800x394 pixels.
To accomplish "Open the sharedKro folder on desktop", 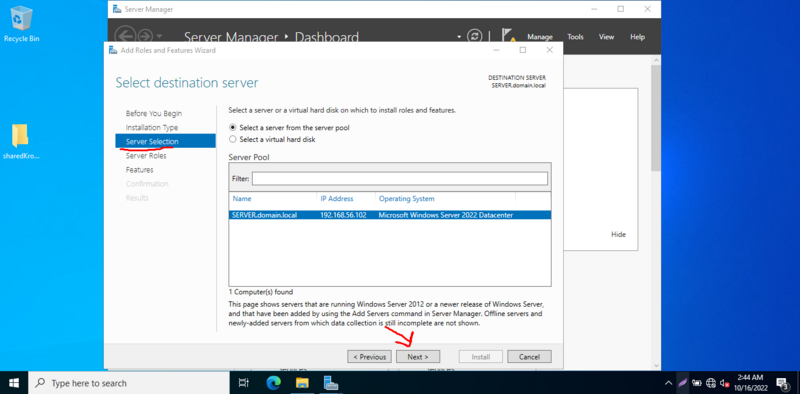I will tap(21, 142).
